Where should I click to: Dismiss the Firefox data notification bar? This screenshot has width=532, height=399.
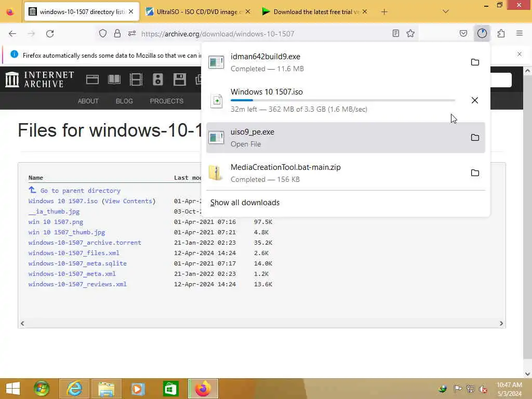[x=519, y=54]
